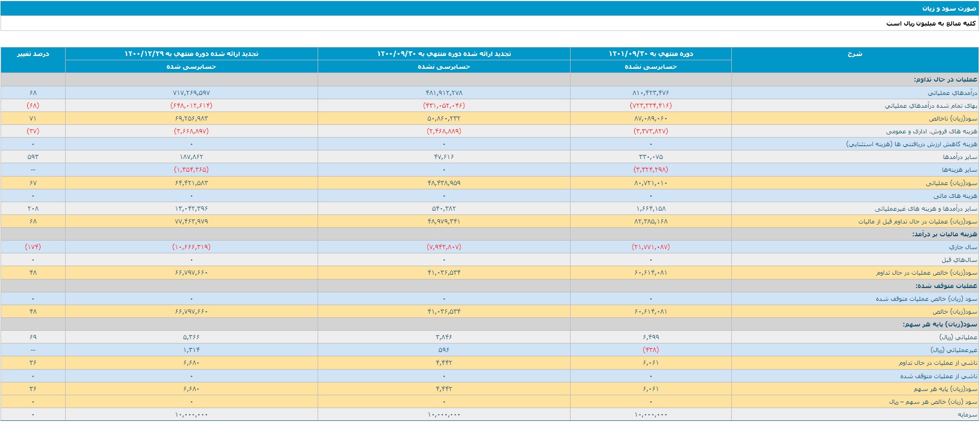The image size is (980, 423).
Task: Click the 'عملیات متوقف شده:' section header
Action: [x=946, y=286]
